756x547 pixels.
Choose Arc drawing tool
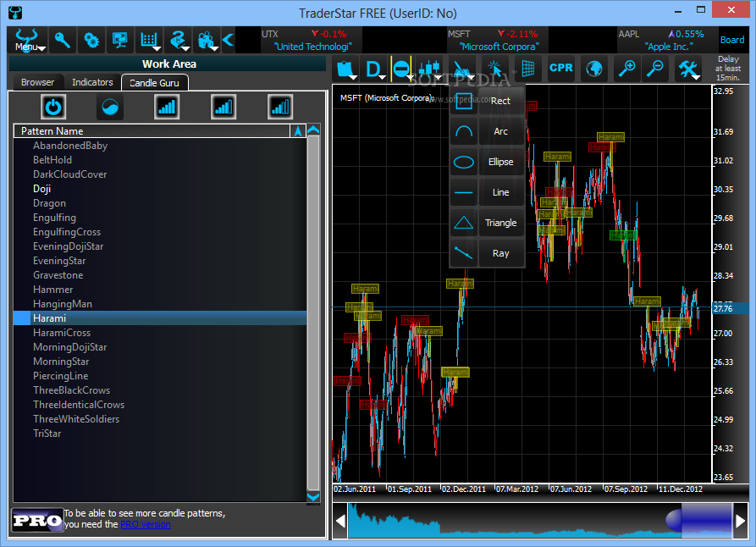tap(487, 131)
